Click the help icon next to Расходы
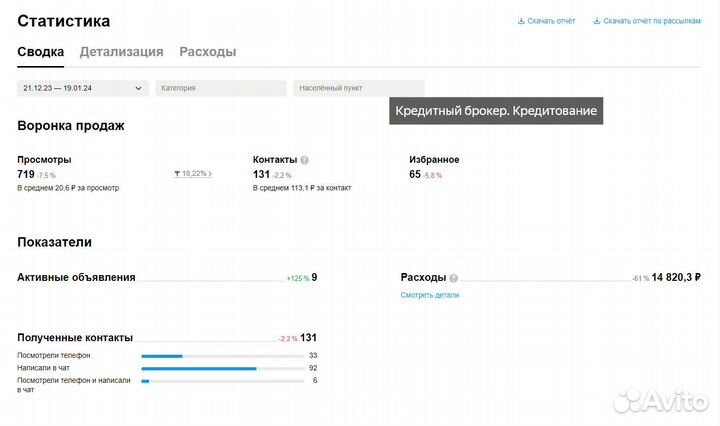The height and width of the screenshot is (426, 720). click(453, 278)
